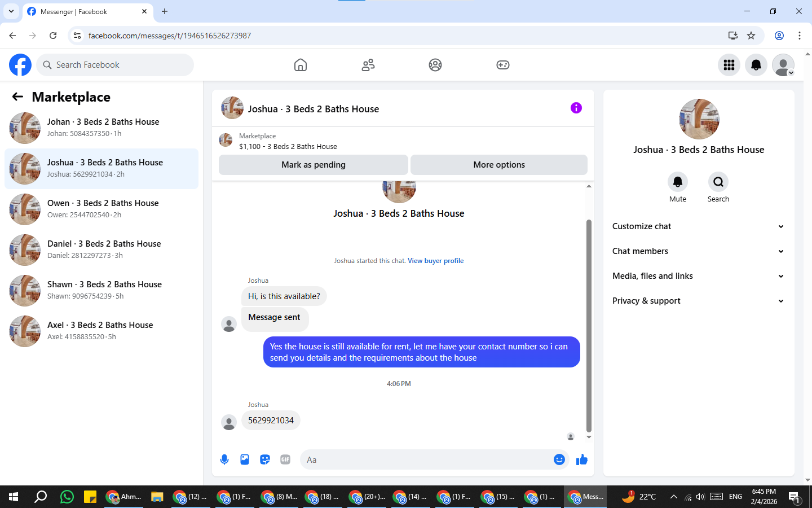Click the chat scrollbar thumb
The height and width of the screenshot is (508, 812).
click(x=589, y=325)
